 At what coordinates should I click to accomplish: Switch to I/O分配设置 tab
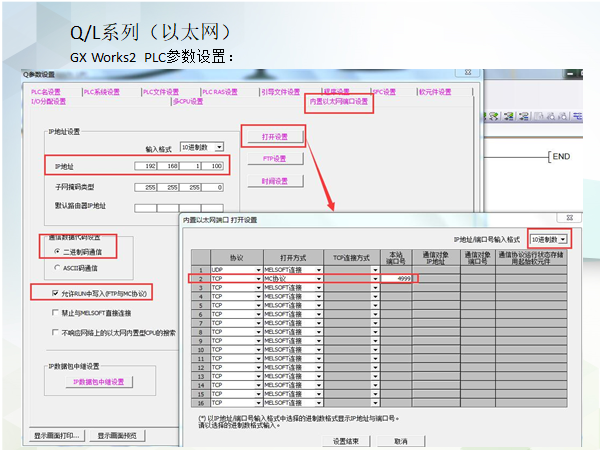click(x=49, y=101)
